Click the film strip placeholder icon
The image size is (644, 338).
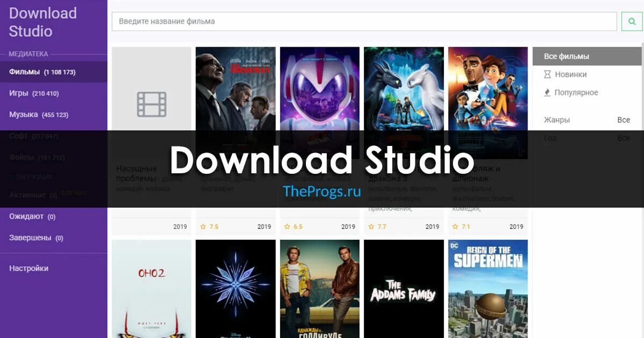[x=151, y=105]
